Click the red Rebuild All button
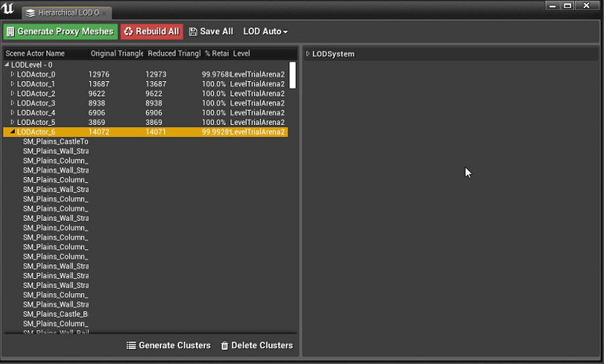Viewport: 604px width, 364px height. pyautogui.click(x=151, y=31)
